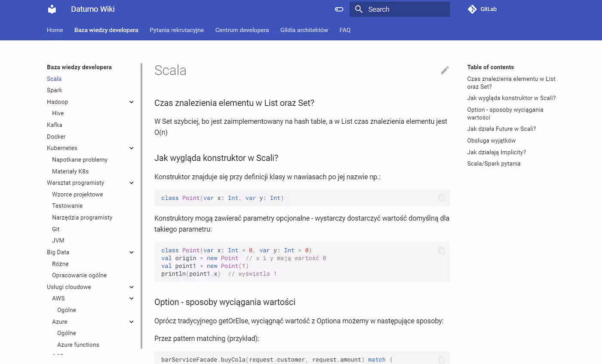The height and width of the screenshot is (364, 602).
Task: Click the Datumo Wiki book logo icon
Action: [x=52, y=9]
